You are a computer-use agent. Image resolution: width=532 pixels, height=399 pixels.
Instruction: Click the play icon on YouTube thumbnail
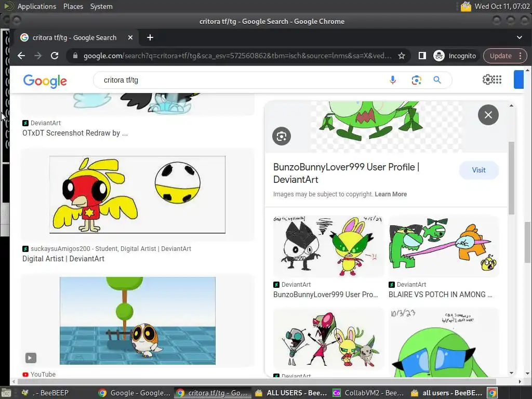click(x=31, y=358)
